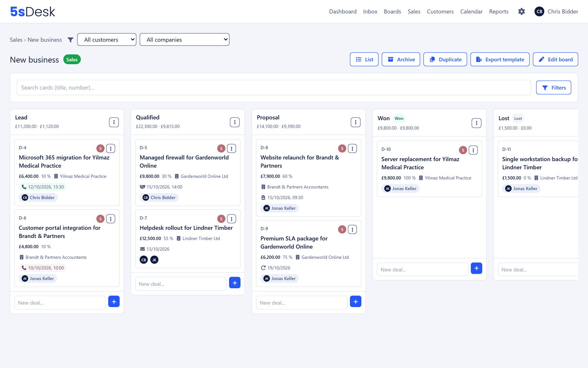Focus the Search cards input field
Viewport: 588px width, 368px height.
[274, 88]
